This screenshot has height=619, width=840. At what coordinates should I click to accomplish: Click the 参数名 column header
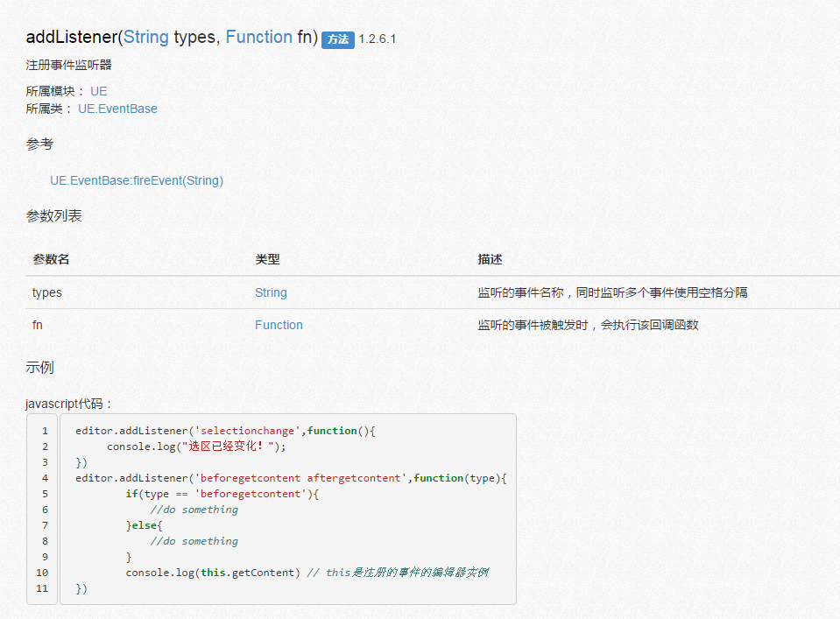point(51,259)
